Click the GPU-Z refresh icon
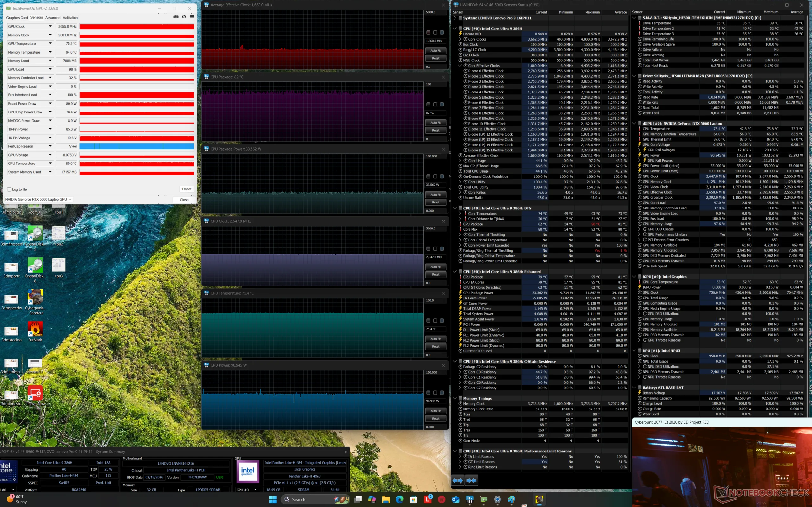 pyautogui.click(x=184, y=17)
